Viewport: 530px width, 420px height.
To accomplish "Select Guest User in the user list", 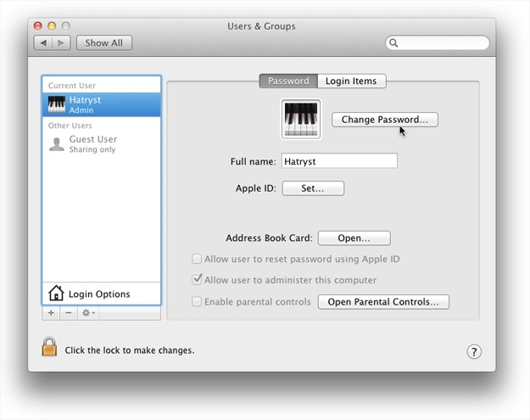I will pyautogui.click(x=102, y=144).
